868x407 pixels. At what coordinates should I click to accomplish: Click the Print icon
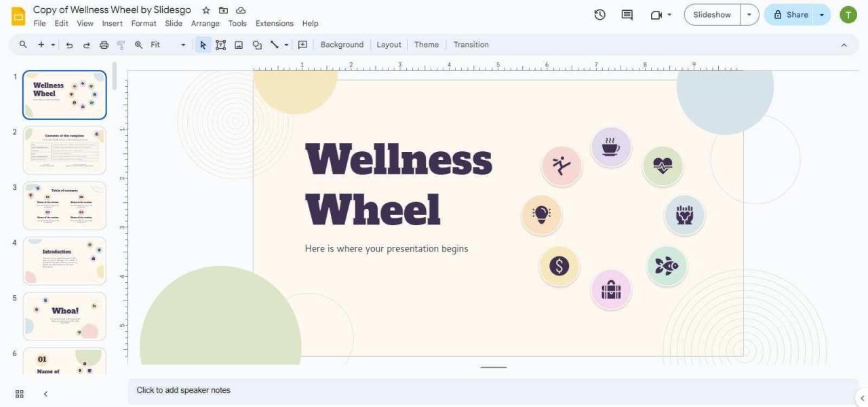tap(103, 44)
